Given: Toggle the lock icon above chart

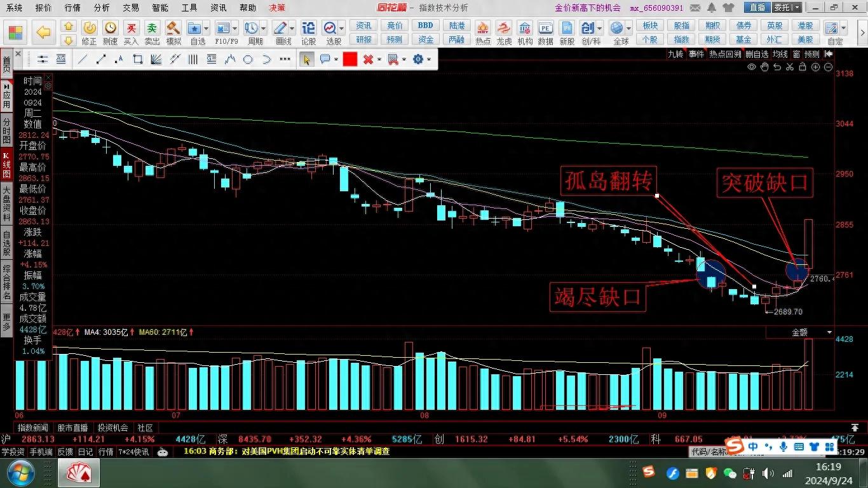Looking at the screenshot, I should click(x=803, y=67).
